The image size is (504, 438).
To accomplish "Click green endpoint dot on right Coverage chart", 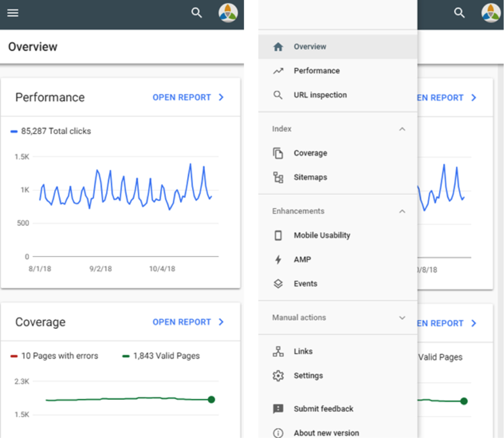I will (464, 401).
